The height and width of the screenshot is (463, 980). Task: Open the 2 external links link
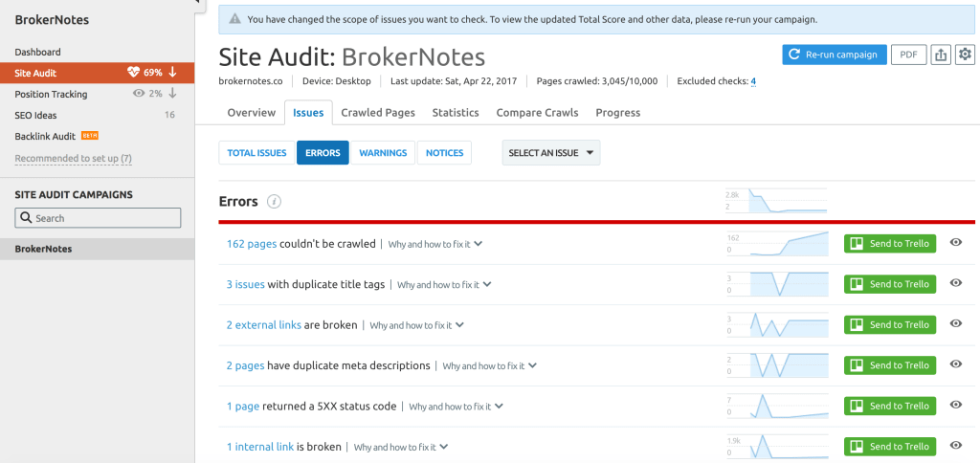click(x=264, y=325)
